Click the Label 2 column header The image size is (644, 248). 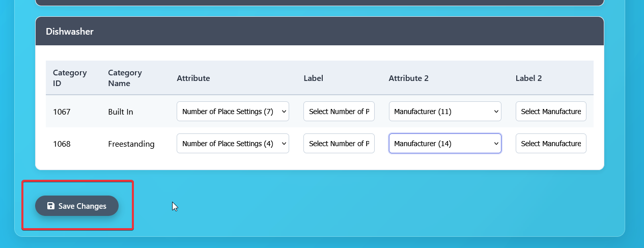[528, 78]
